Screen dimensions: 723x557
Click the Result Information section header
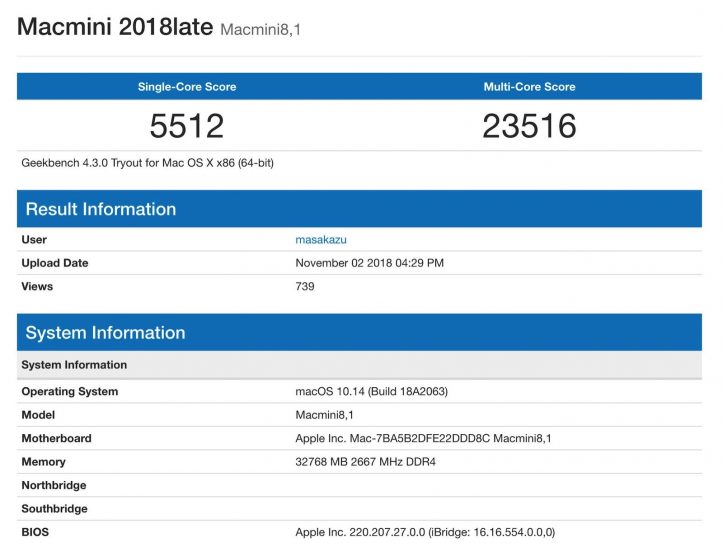tap(101, 209)
